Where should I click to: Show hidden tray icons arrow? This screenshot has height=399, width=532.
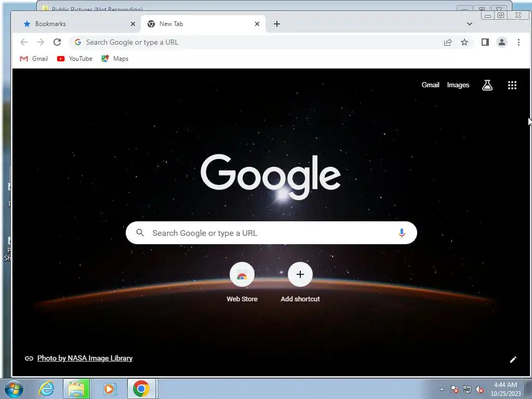[x=442, y=389]
